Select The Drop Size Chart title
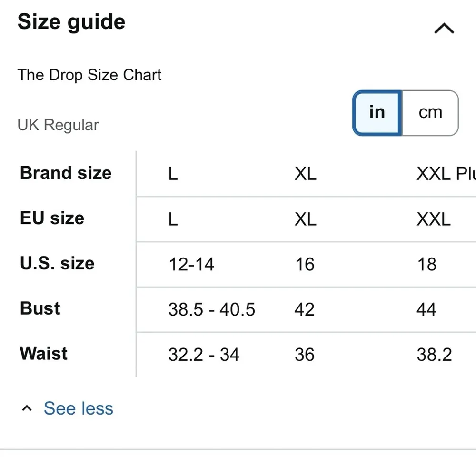Viewport: 476px width, 476px height. click(89, 75)
